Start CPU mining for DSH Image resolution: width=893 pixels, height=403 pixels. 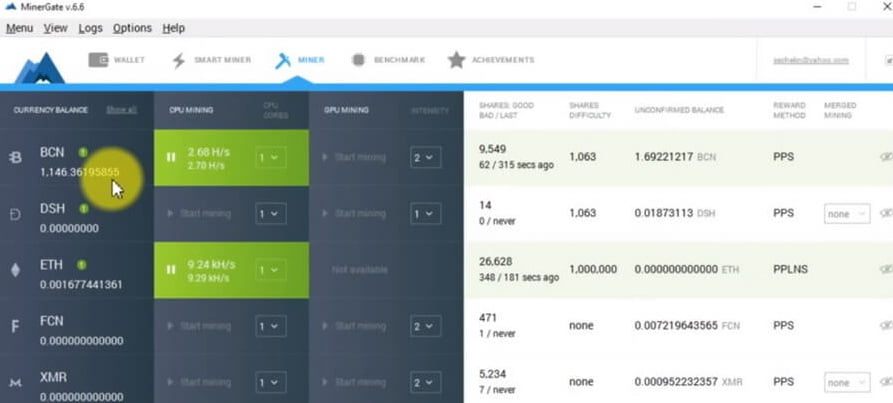pos(199,213)
